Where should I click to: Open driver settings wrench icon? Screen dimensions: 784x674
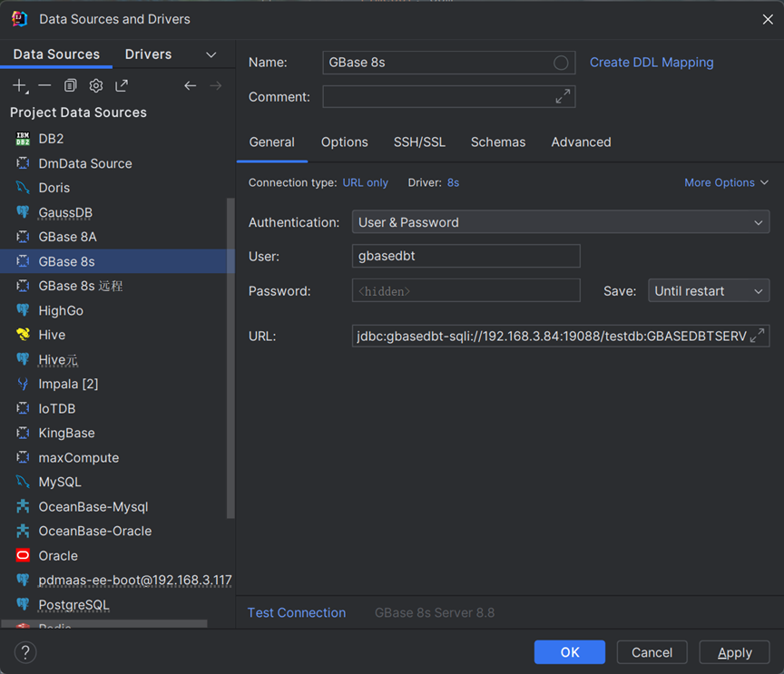95,85
